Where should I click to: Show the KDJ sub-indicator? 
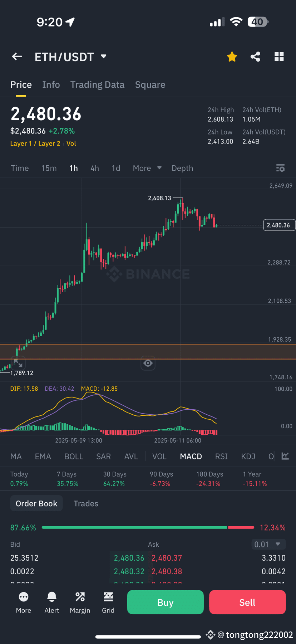pyautogui.click(x=248, y=457)
